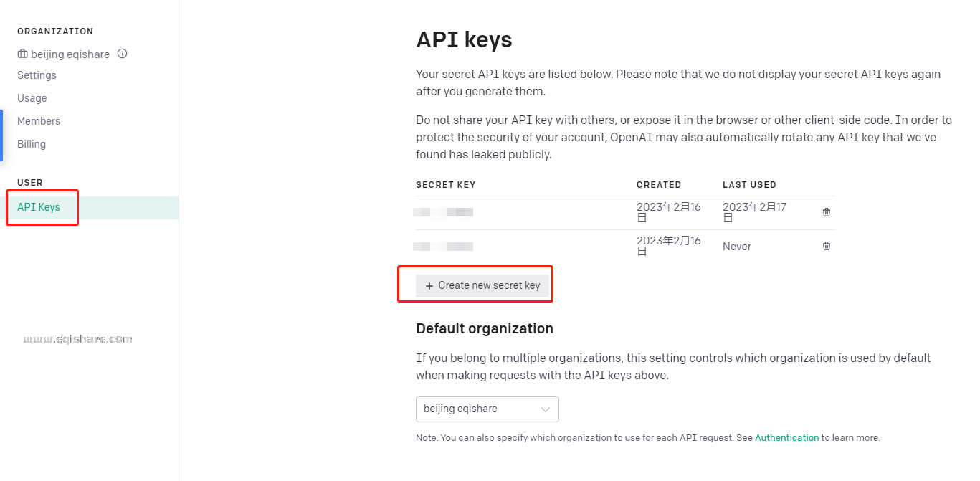Select API Keys under USER

point(38,207)
